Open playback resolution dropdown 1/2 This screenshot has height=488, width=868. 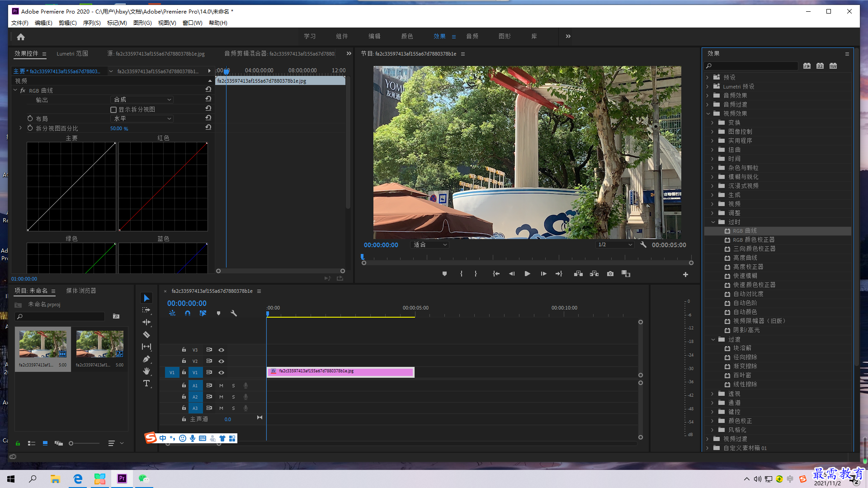[615, 245]
